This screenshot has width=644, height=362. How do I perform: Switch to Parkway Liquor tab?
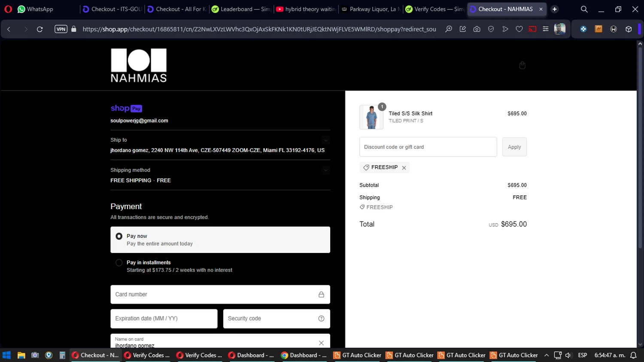[x=371, y=9]
